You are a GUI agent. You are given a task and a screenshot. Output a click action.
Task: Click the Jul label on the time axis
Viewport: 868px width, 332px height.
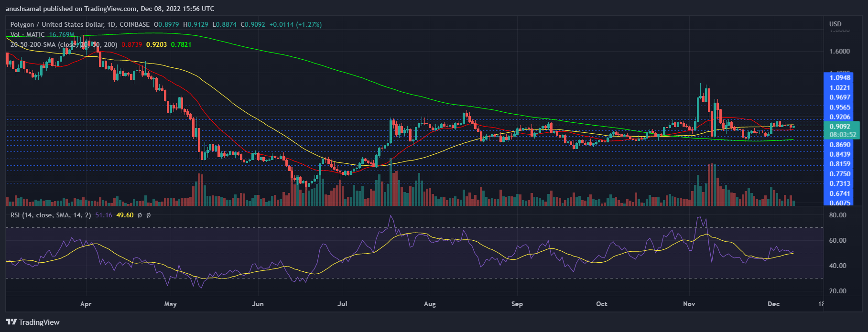click(x=342, y=304)
